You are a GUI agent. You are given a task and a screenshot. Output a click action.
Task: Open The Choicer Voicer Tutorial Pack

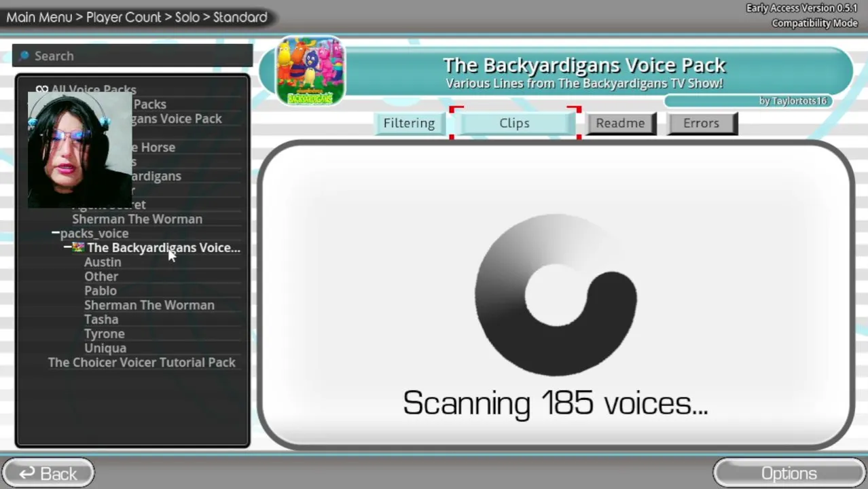tap(142, 362)
